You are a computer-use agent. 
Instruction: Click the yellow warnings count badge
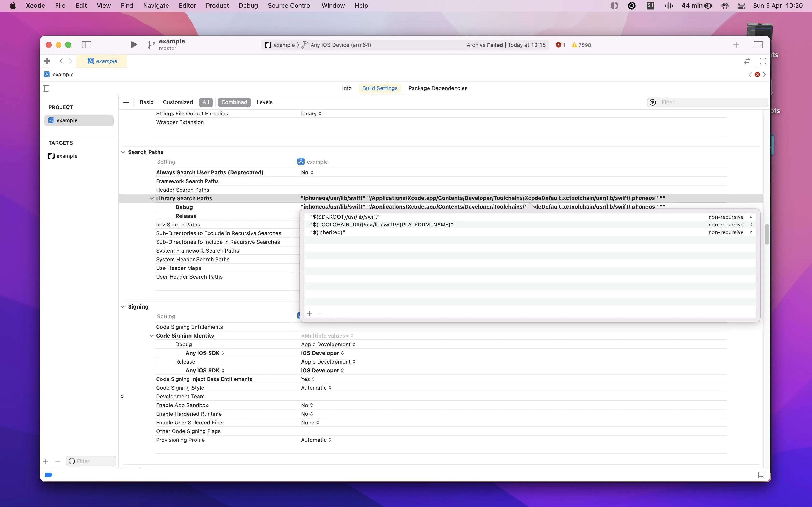coord(581,45)
